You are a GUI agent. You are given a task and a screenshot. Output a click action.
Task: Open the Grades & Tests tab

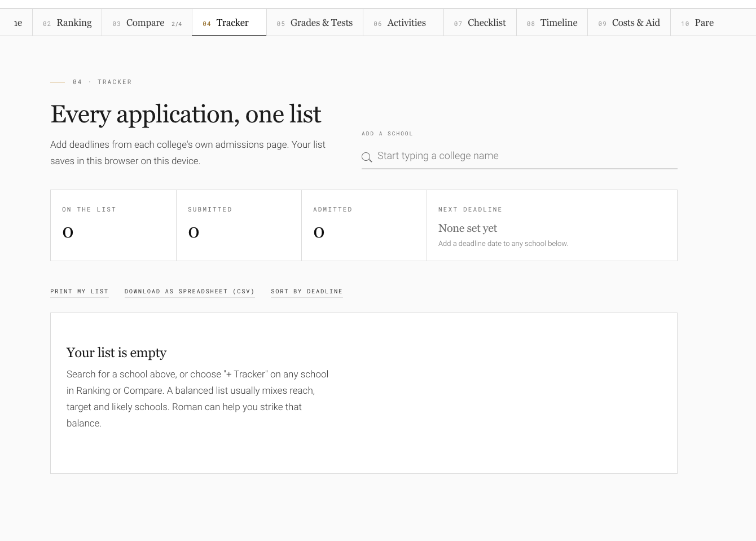pyautogui.click(x=315, y=23)
